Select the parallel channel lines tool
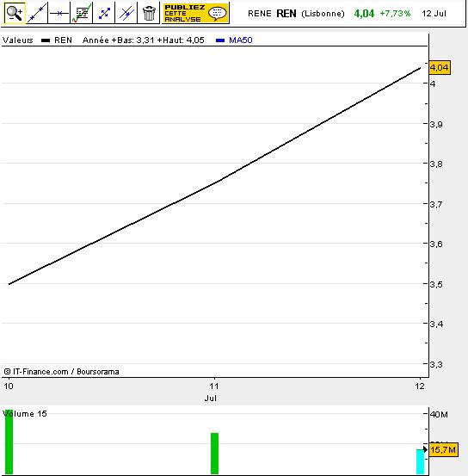Screen dimensions: 468x476 point(126,13)
